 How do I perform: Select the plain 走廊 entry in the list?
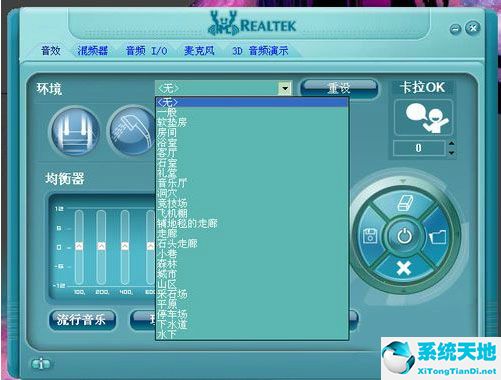pyautogui.click(x=252, y=233)
